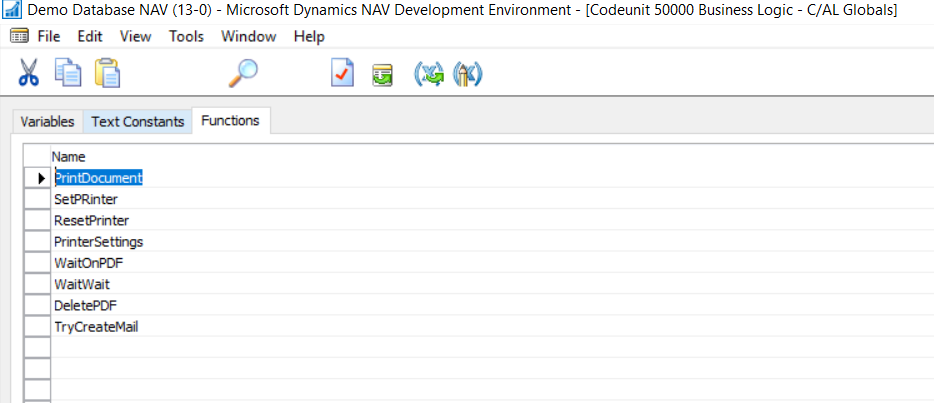Image resolution: width=934 pixels, height=403 pixels.
Task: Select the PrinterSettings function row
Action: coord(491,242)
